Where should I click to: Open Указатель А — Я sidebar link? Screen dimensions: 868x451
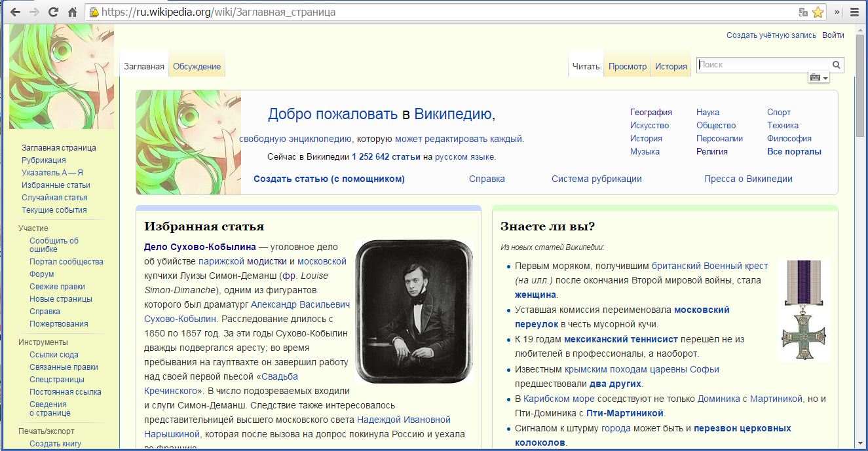point(52,173)
